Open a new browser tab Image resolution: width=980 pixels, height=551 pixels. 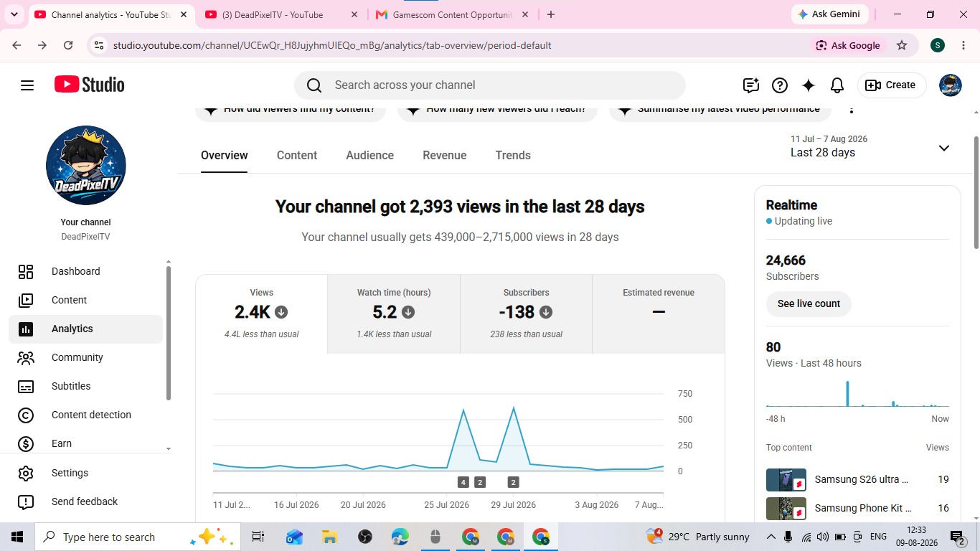point(551,14)
